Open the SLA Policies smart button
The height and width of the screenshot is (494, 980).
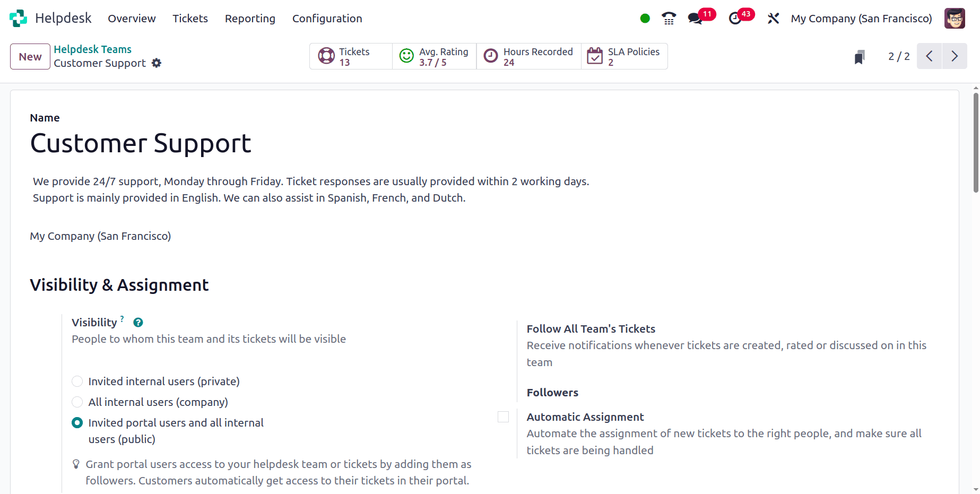pyautogui.click(x=625, y=56)
